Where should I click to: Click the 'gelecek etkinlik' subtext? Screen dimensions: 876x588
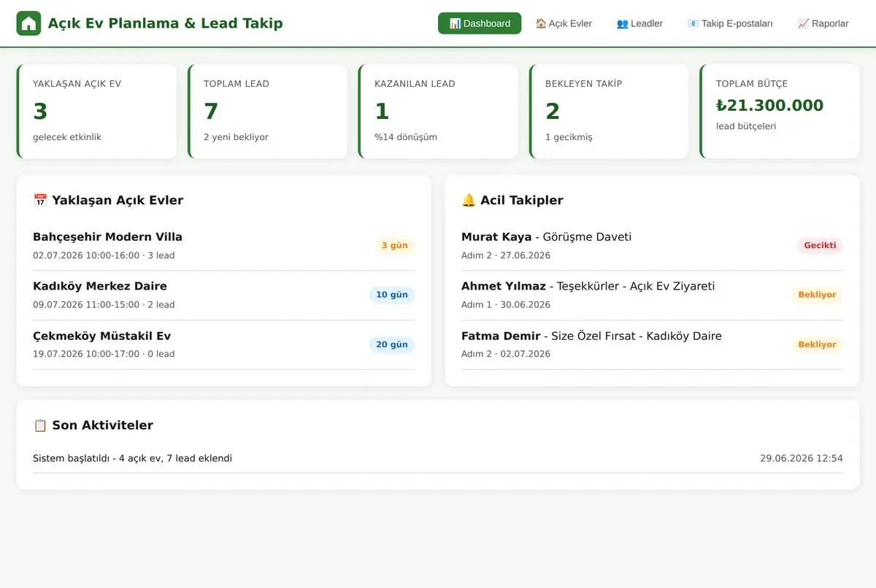[67, 137]
